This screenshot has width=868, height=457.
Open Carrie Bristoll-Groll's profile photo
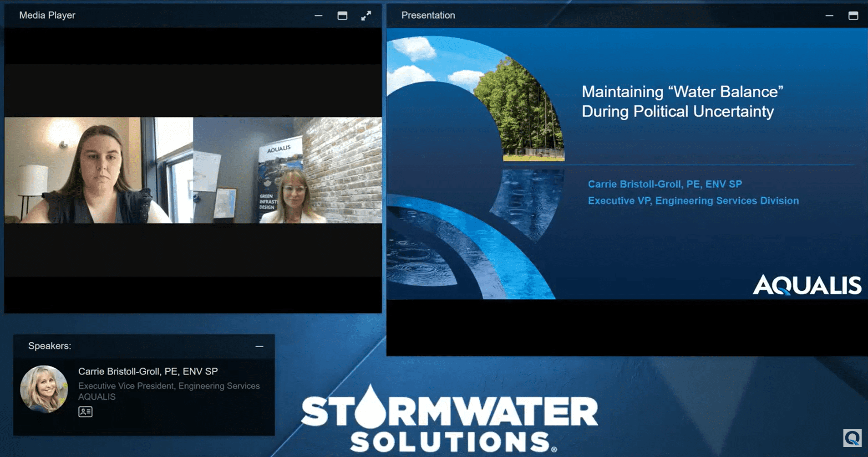[x=44, y=389]
